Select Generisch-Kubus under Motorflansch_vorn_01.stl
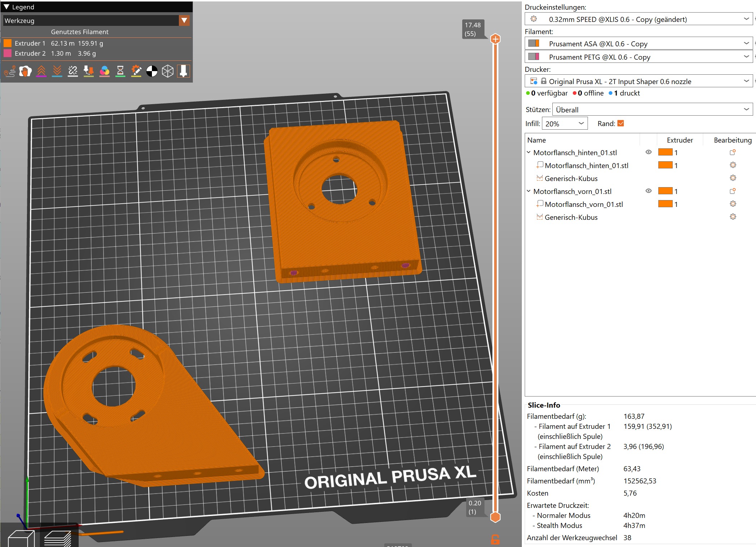 (571, 217)
